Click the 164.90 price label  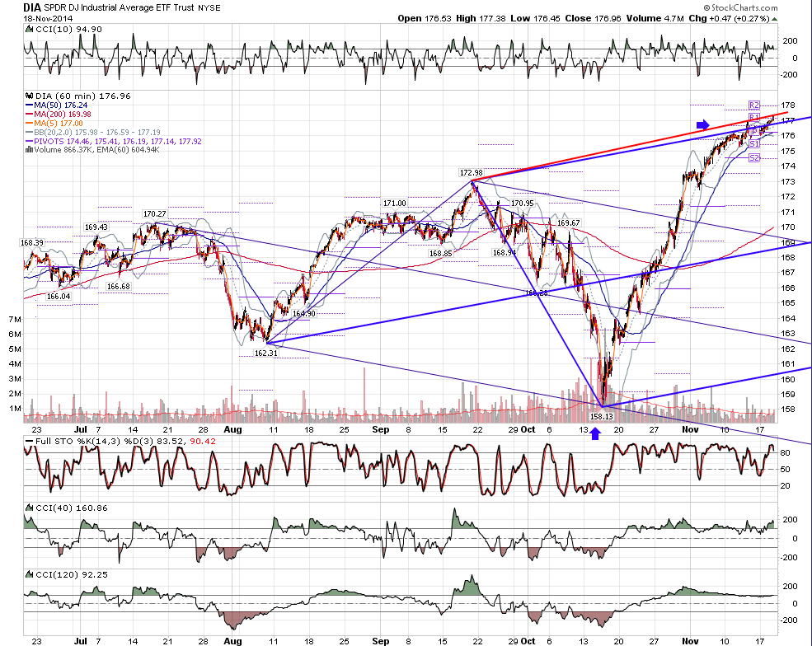(303, 314)
